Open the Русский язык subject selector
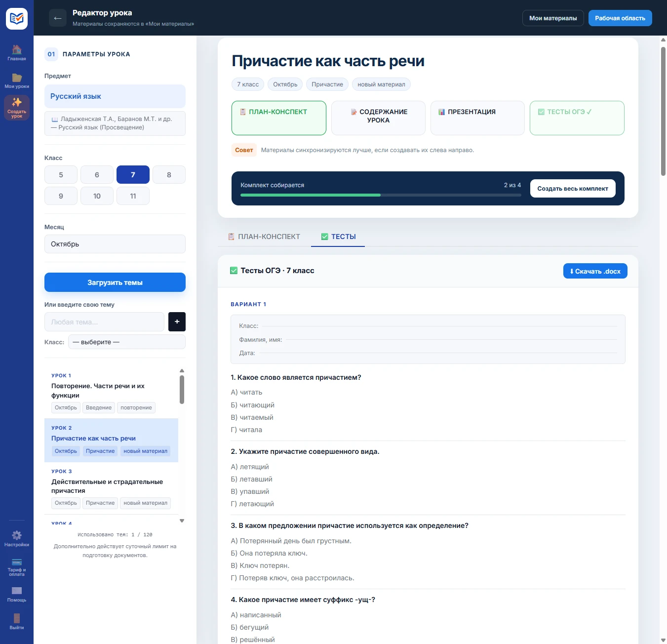The width and height of the screenshot is (667, 644). pos(115,96)
